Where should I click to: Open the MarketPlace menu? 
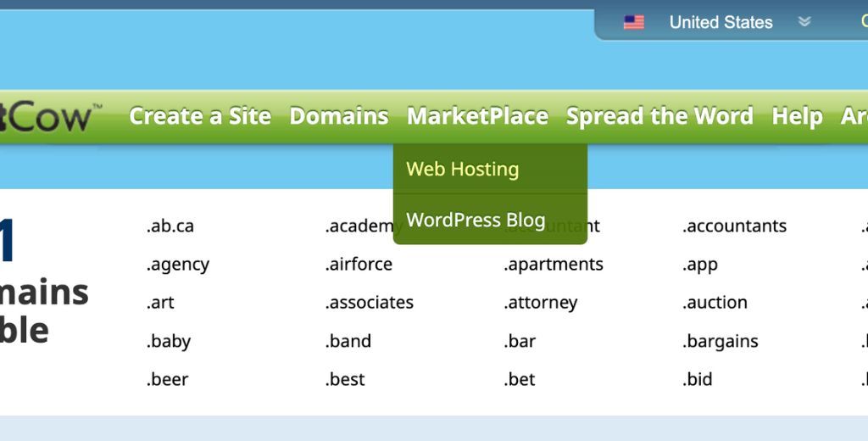click(477, 116)
